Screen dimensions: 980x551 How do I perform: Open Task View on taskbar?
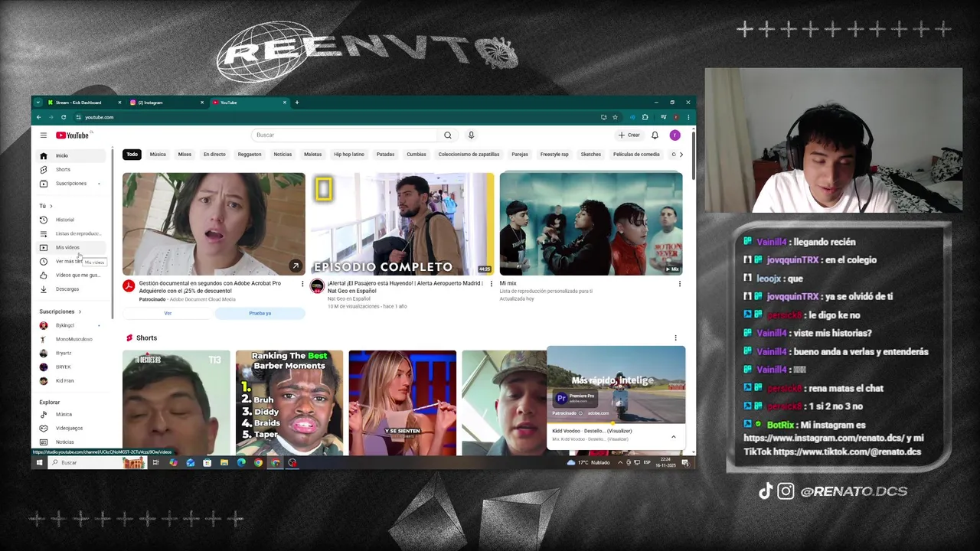(155, 463)
